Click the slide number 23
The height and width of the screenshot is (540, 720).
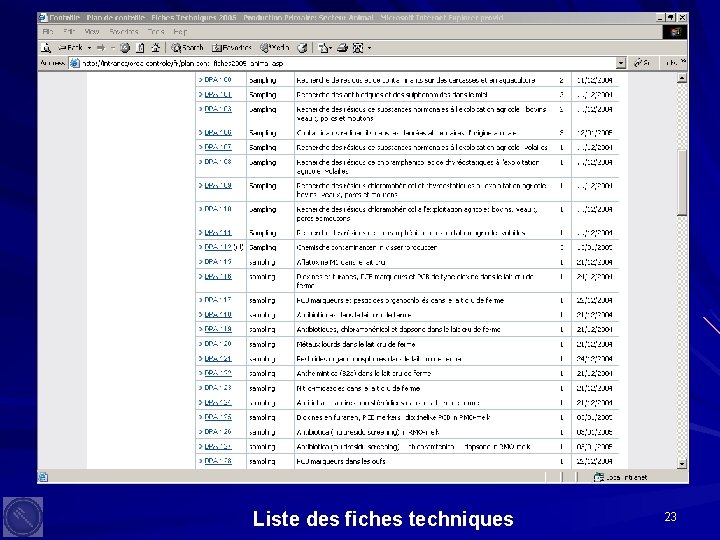pos(670,517)
